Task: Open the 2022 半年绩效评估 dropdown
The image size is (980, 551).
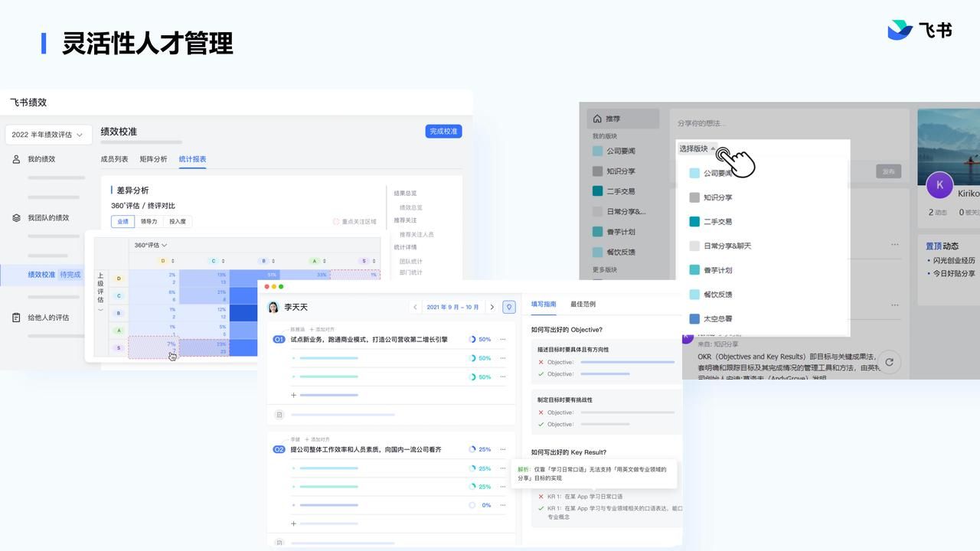Action: pos(48,135)
